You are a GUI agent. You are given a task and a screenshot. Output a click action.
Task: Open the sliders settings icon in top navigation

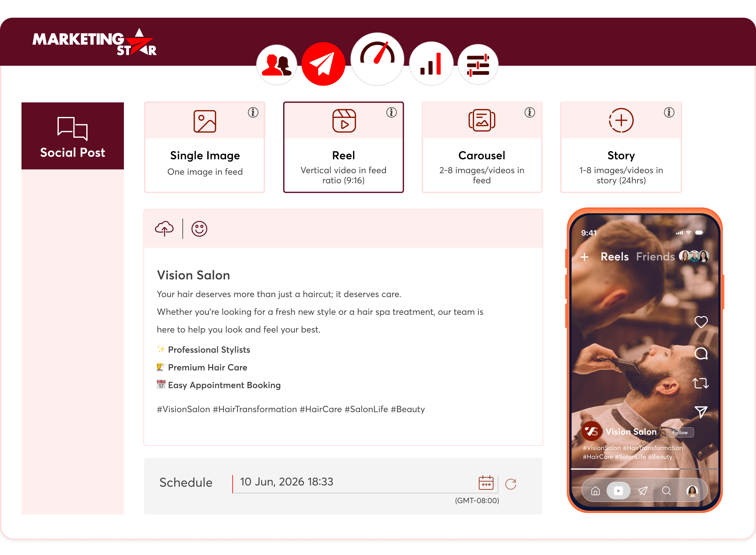pos(478,64)
